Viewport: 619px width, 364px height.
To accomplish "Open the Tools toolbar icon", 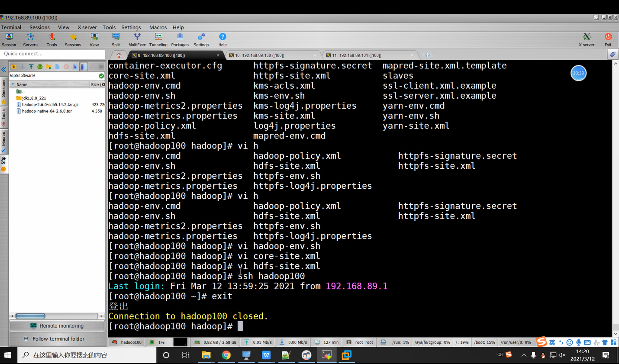I will pos(52,39).
